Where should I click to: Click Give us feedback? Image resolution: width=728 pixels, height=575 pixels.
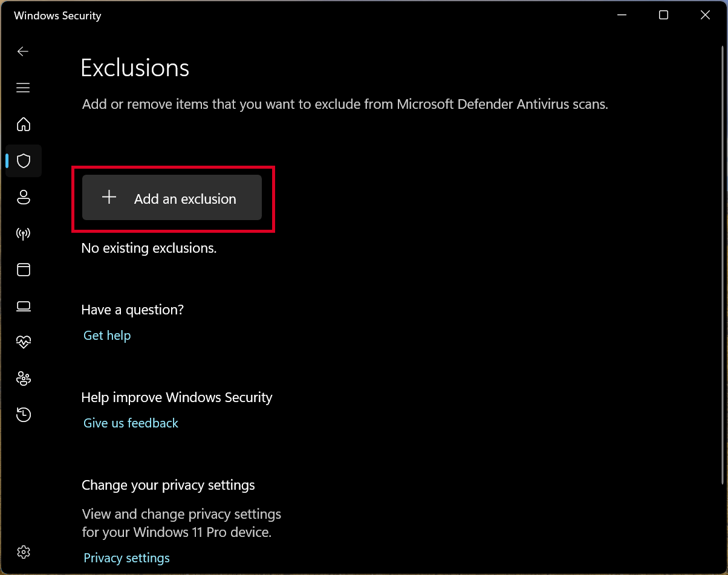[x=131, y=423]
